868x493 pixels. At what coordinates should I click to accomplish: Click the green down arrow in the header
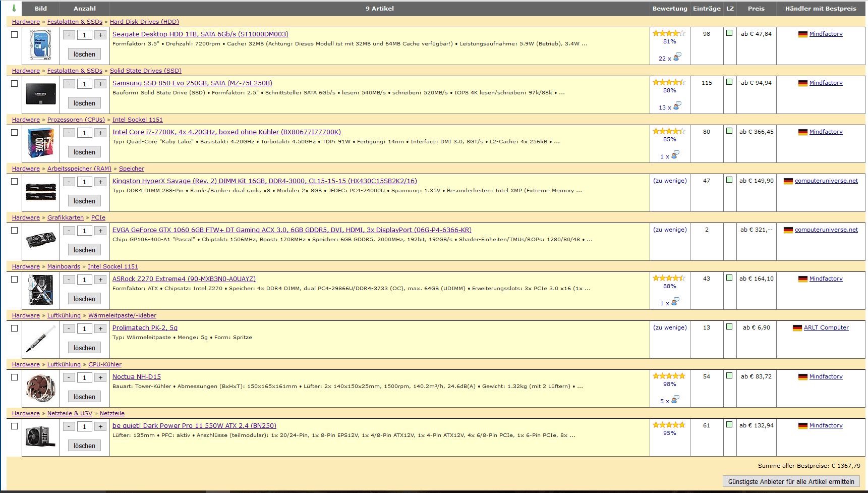coord(14,8)
